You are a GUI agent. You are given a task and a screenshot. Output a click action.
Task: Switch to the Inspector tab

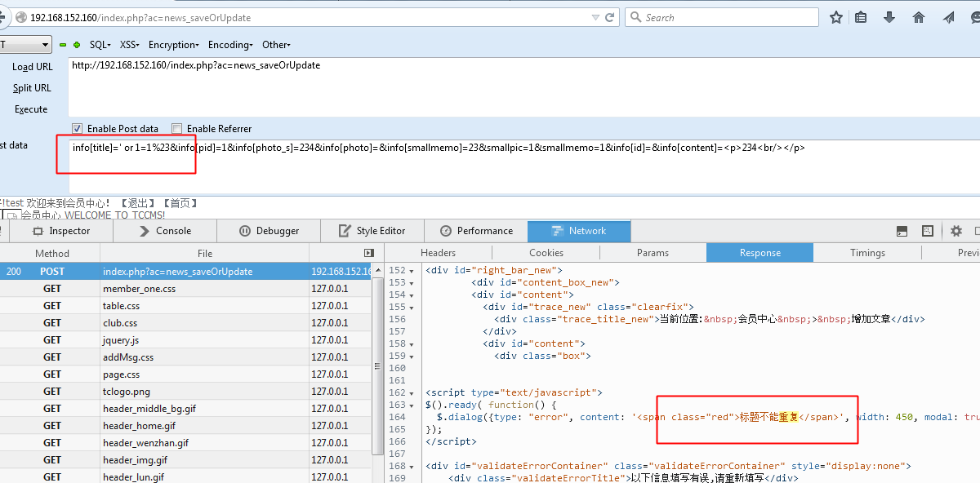[x=62, y=231]
